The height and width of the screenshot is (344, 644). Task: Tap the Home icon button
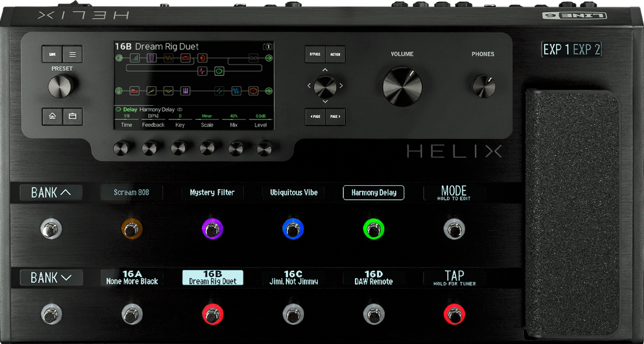[x=52, y=116]
